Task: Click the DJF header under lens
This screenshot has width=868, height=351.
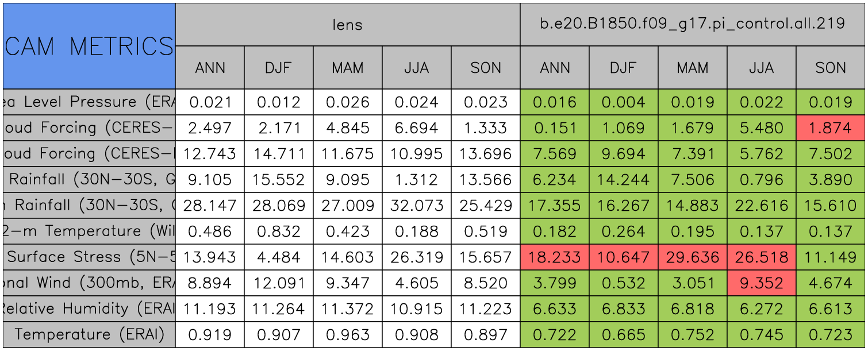Action: 279,68
